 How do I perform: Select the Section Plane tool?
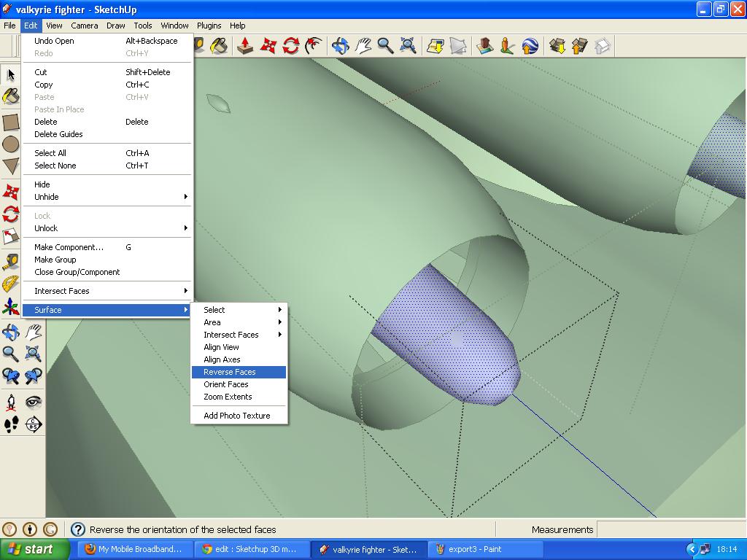[x=33, y=424]
